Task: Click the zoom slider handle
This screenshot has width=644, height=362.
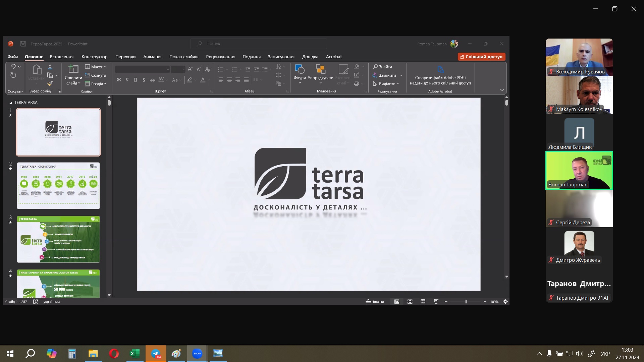Action: 466,302
